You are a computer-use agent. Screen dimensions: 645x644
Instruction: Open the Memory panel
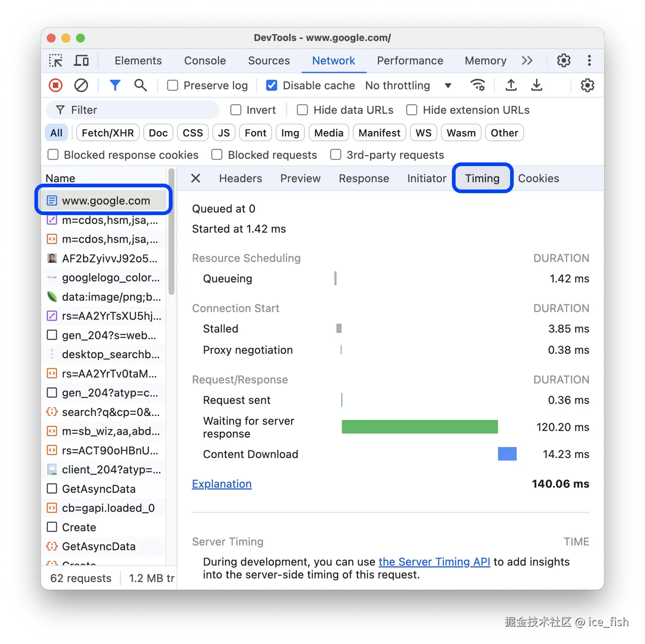(x=486, y=61)
